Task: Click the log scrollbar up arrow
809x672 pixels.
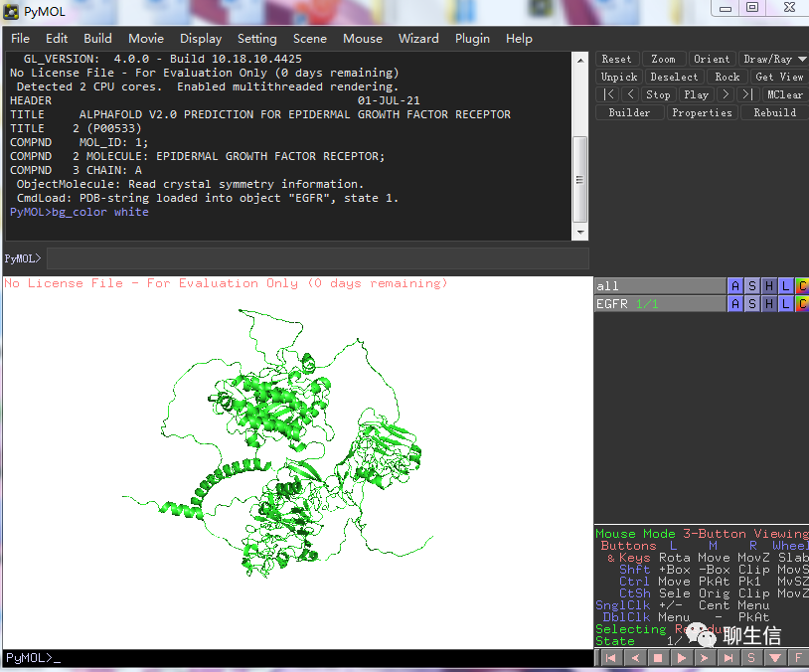Action: [580, 61]
